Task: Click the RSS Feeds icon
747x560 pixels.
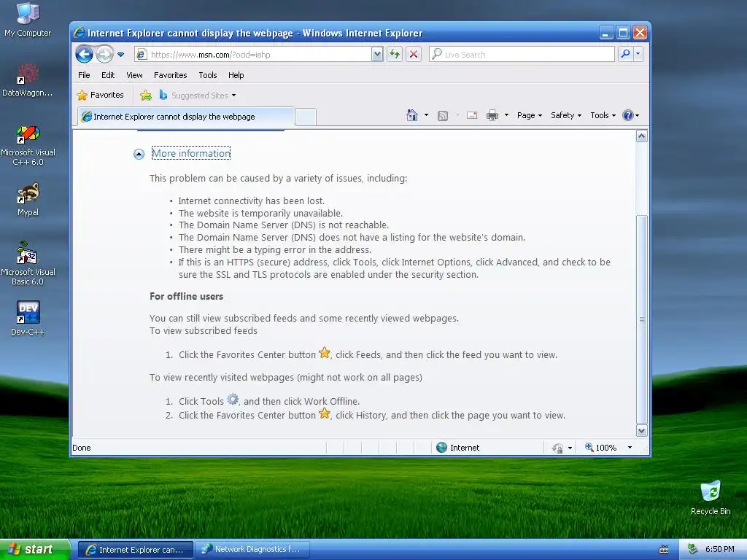Action: [x=443, y=115]
